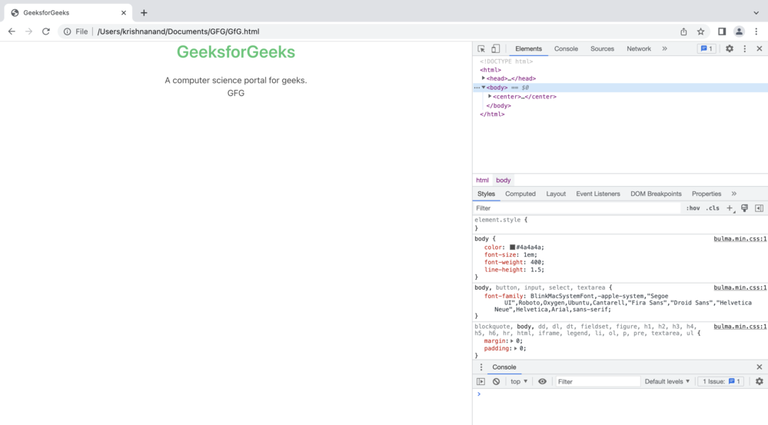The width and height of the screenshot is (768, 425).
Task: Select the body breadcrumb
Action: [x=503, y=180]
